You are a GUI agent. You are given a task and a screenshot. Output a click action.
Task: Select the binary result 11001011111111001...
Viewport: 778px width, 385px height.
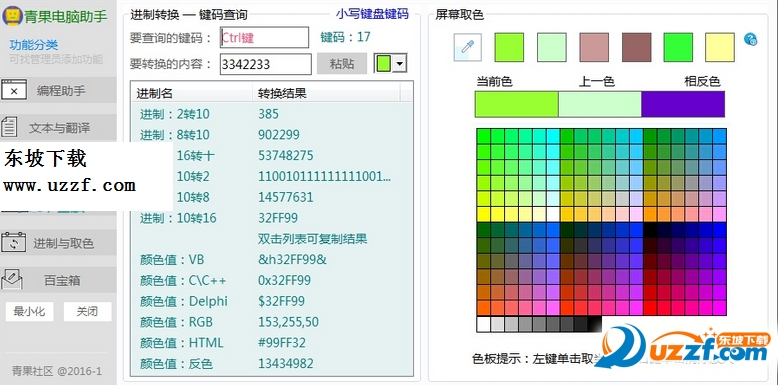coord(325,177)
